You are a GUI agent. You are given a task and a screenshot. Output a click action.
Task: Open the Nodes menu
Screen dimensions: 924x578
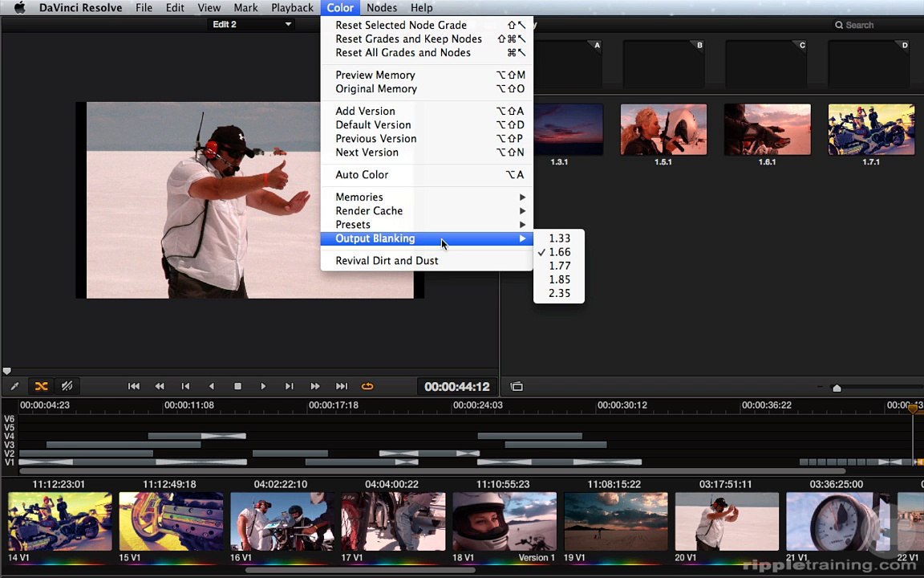pyautogui.click(x=382, y=8)
